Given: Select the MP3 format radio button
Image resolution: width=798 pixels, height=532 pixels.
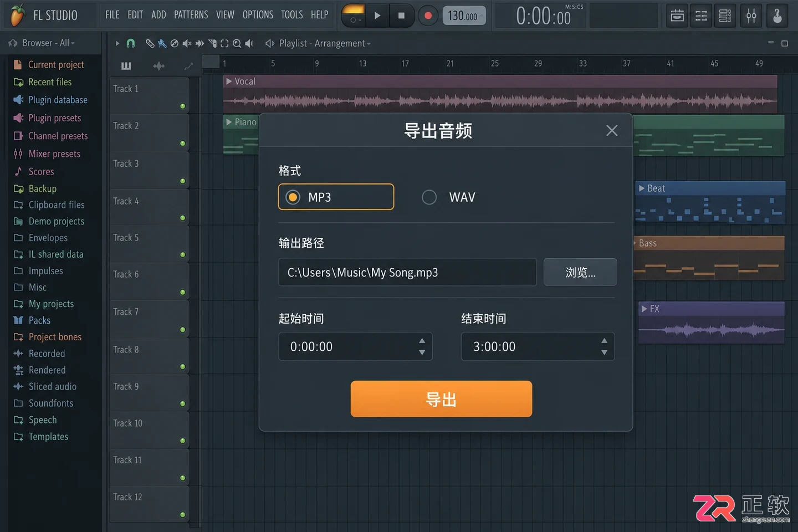Looking at the screenshot, I should pos(293,197).
